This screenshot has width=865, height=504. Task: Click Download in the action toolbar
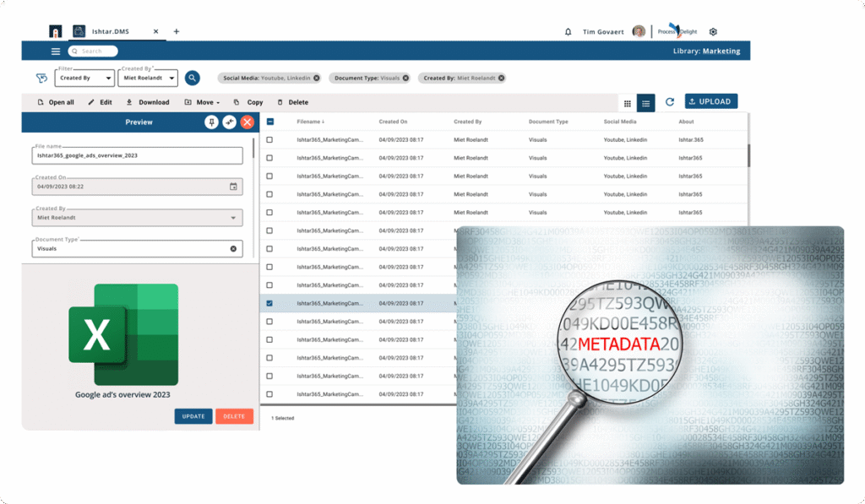point(148,102)
